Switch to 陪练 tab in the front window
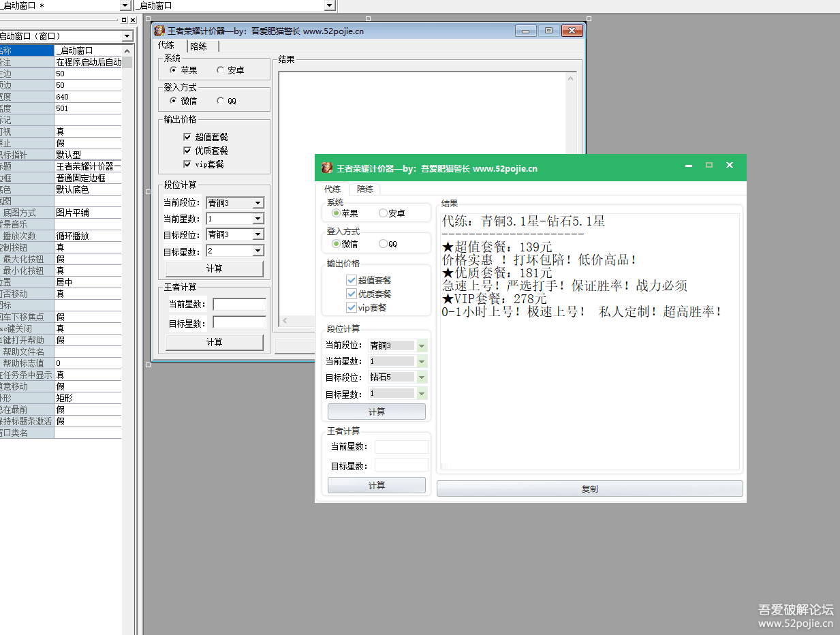 coord(365,189)
